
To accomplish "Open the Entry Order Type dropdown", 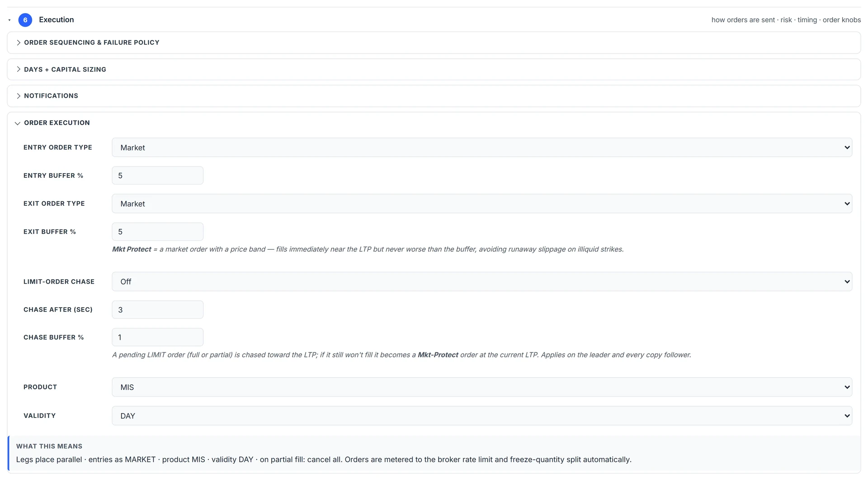I will point(482,147).
